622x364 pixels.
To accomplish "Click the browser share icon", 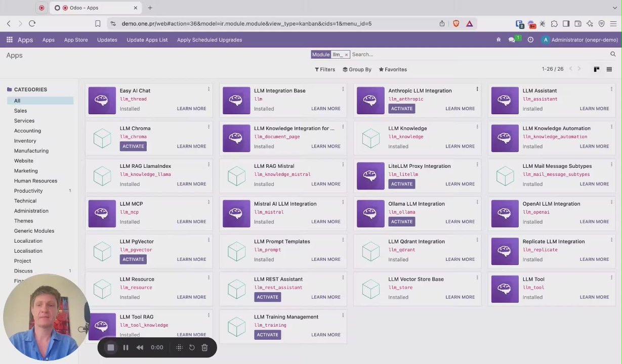I will click(x=442, y=23).
